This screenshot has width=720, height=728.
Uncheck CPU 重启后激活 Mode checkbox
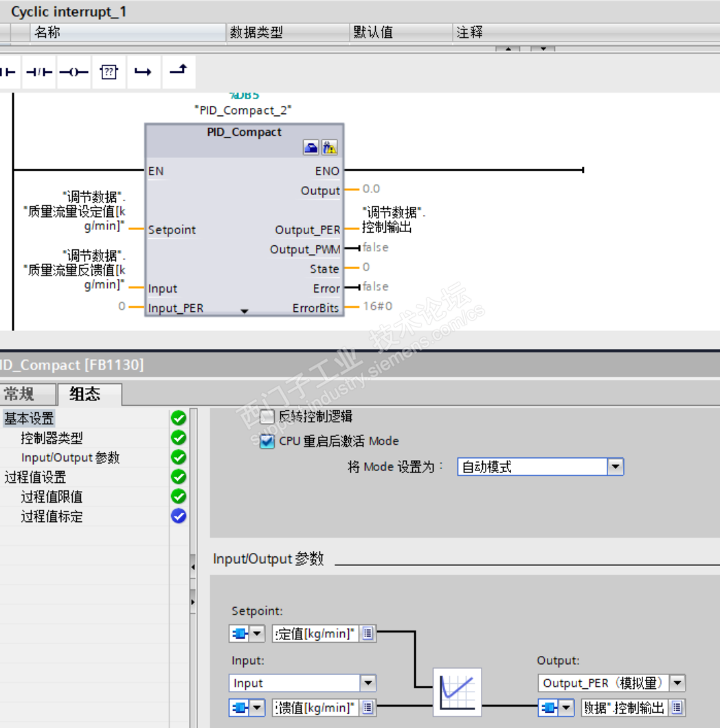click(267, 441)
